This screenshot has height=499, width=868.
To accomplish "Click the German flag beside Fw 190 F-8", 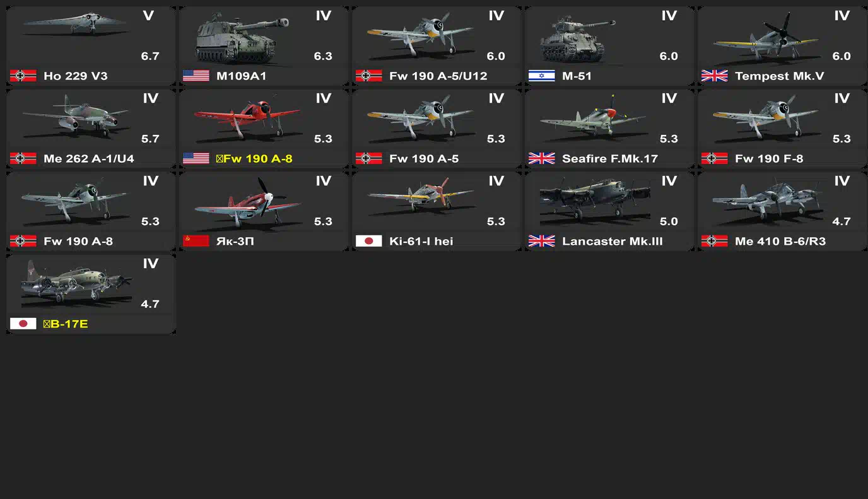I will 714,158.
